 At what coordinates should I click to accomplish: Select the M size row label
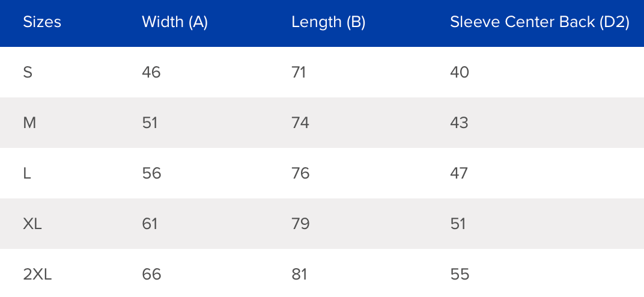pyautogui.click(x=29, y=123)
